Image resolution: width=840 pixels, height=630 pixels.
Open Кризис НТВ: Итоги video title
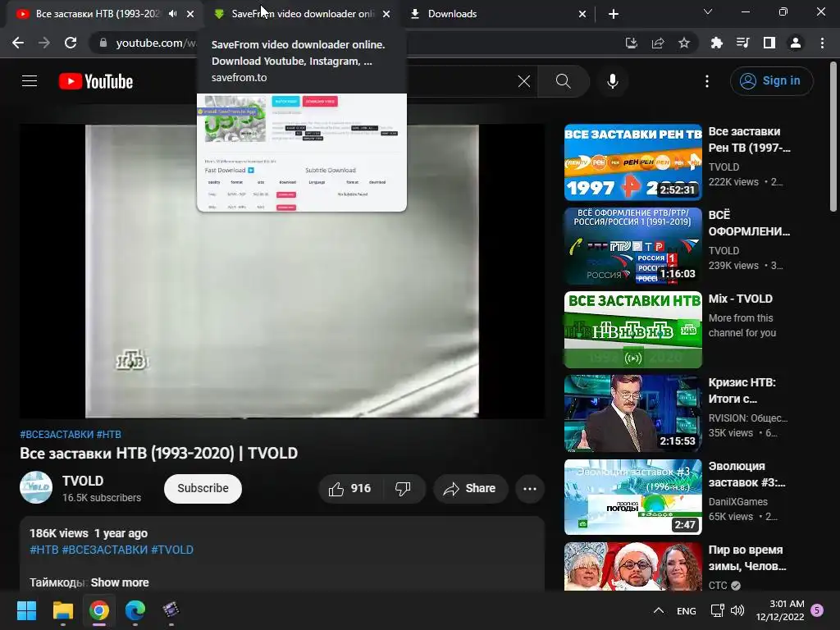pos(742,390)
